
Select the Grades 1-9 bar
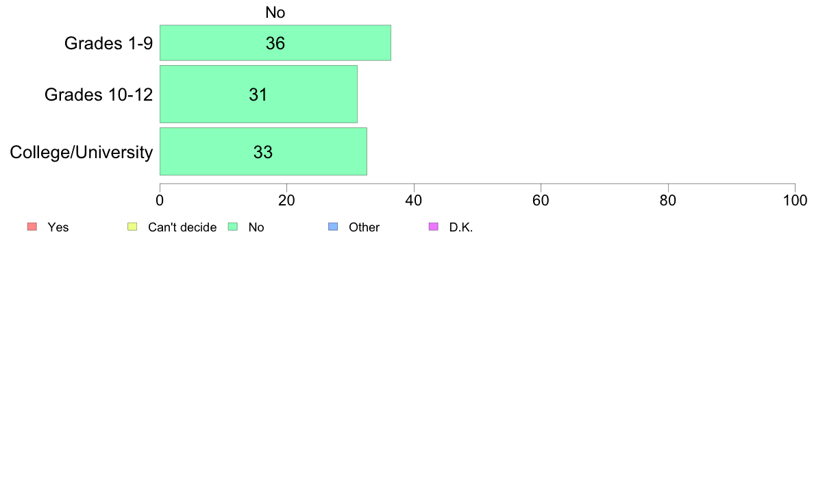(x=275, y=42)
